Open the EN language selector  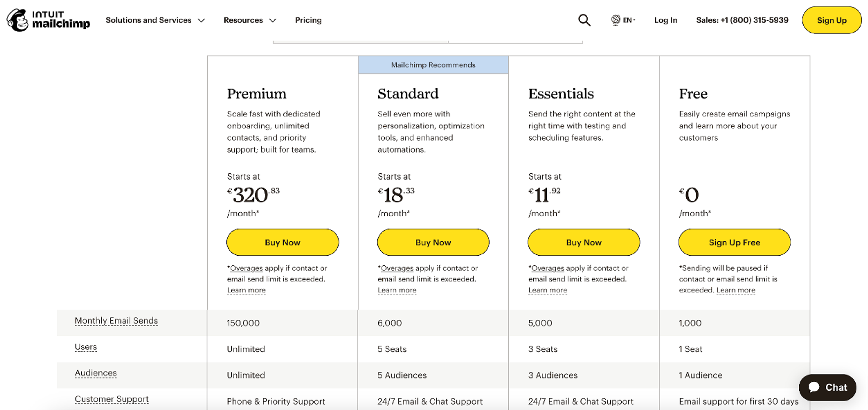coord(628,20)
